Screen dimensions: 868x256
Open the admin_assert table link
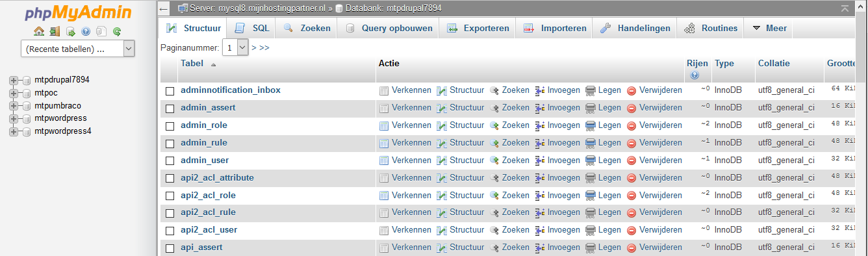(x=208, y=108)
